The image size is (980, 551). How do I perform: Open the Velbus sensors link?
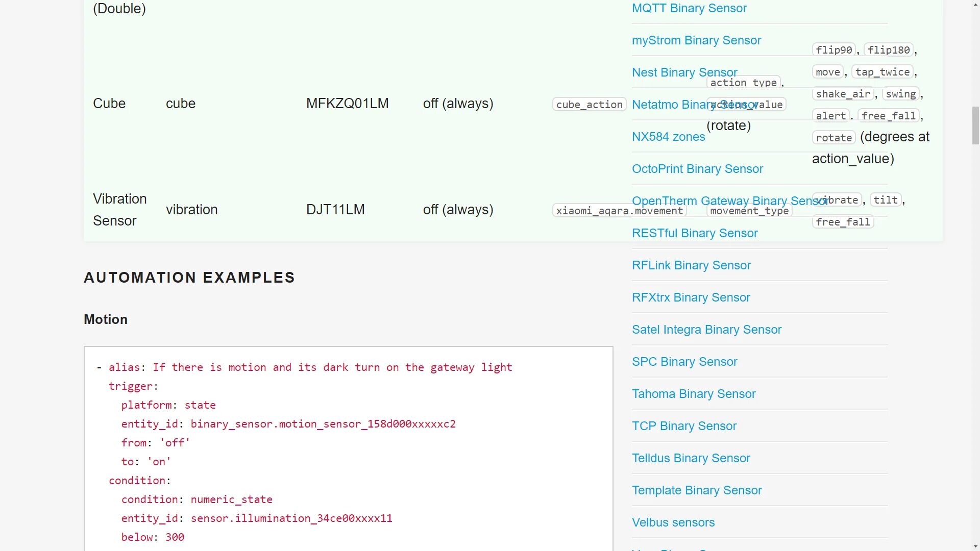673,522
